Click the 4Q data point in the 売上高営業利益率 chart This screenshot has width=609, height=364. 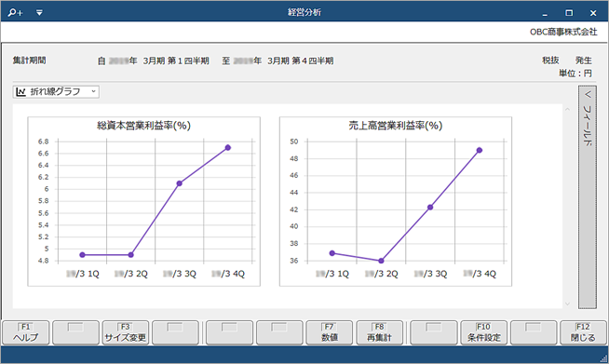(x=480, y=150)
